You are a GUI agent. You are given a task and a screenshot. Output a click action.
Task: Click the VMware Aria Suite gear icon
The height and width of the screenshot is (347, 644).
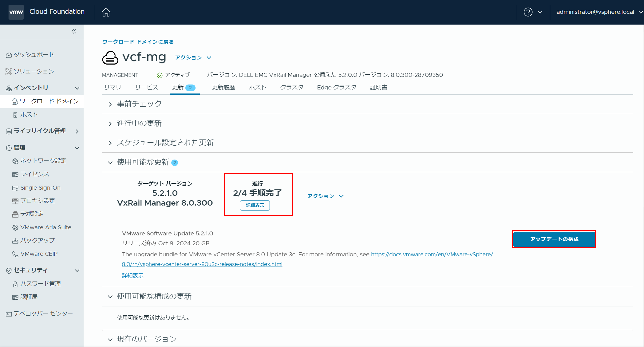(15, 227)
